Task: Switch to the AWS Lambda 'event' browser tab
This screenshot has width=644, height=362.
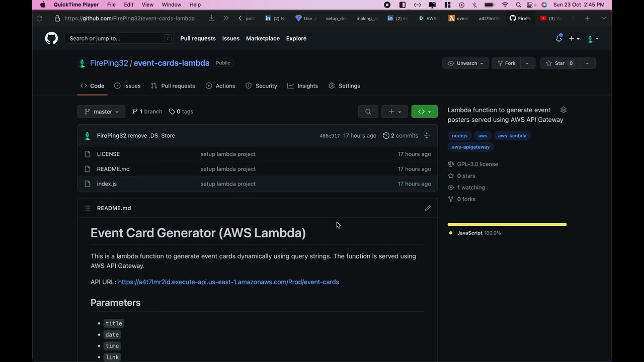Action: [x=458, y=18]
